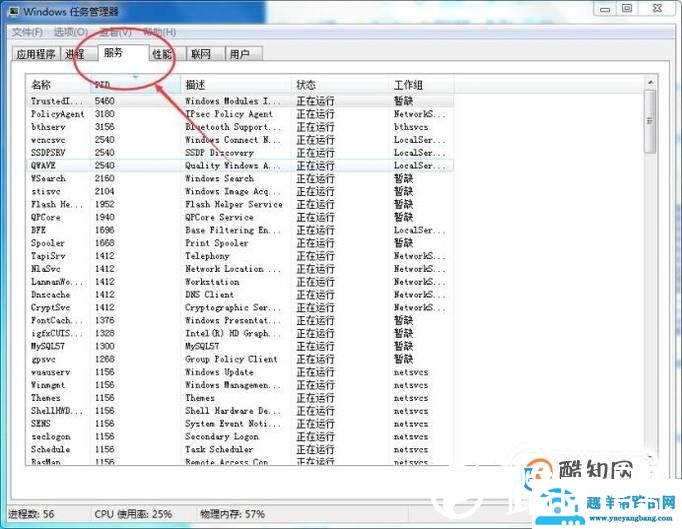
Task: Select the 性能 tab
Action: 162,55
